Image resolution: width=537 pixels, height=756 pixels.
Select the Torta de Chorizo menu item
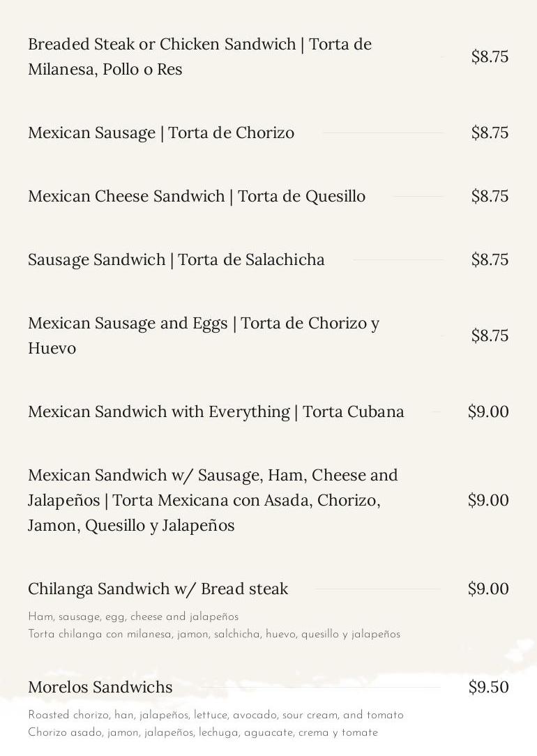coord(161,133)
